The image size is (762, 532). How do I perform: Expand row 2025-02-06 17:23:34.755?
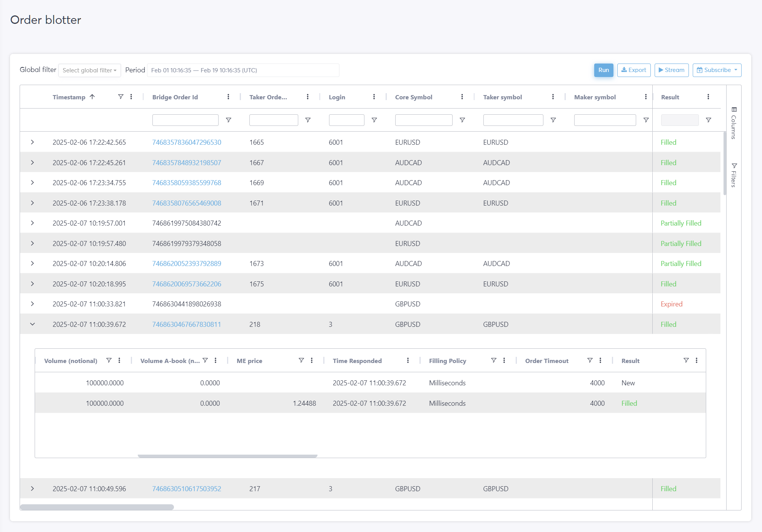pos(32,182)
